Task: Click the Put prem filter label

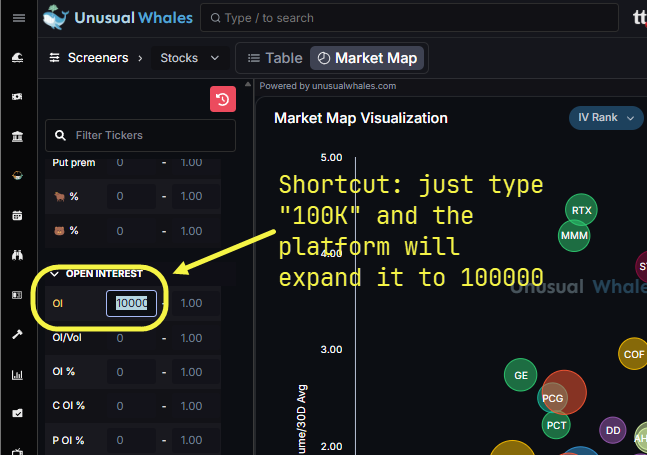Action: 73,163
